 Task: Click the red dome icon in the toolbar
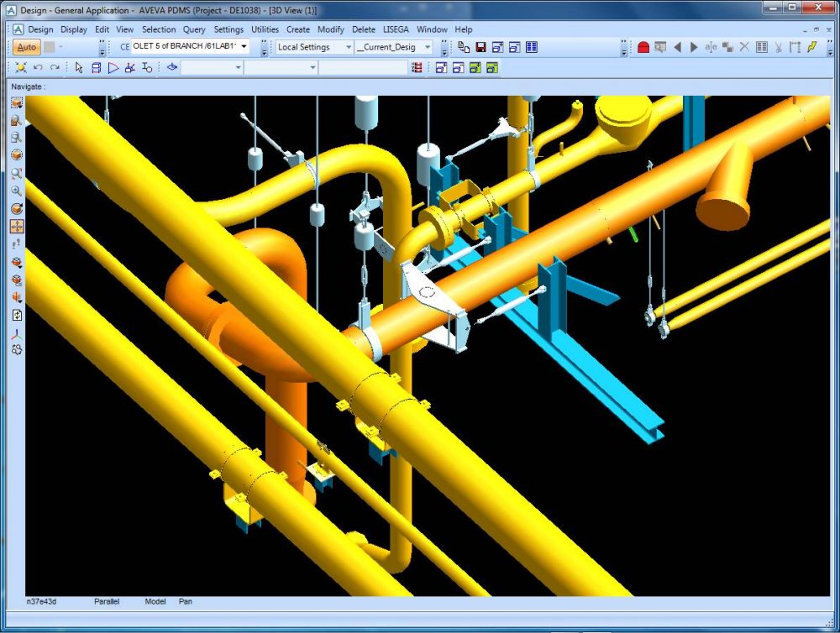(643, 47)
